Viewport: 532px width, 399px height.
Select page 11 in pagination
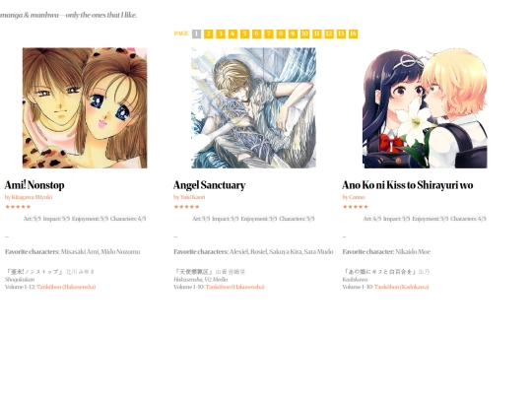point(317,33)
